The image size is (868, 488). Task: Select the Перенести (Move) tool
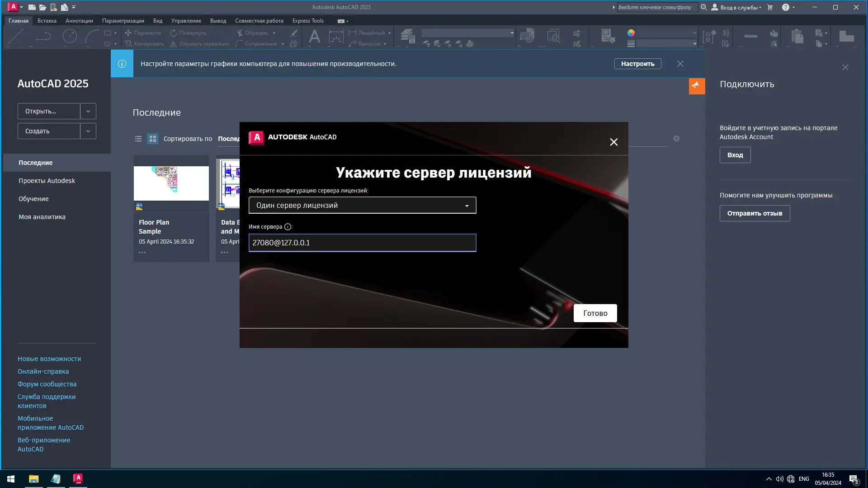[x=146, y=33]
